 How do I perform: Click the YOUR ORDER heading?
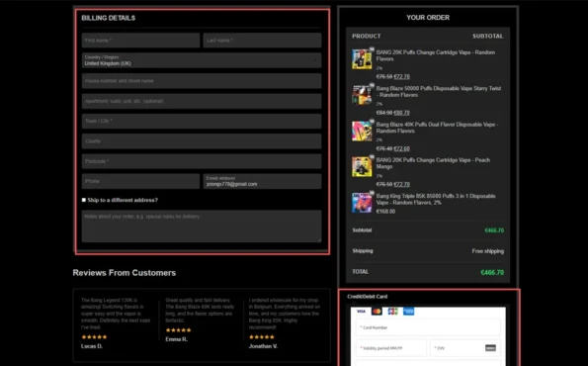point(428,17)
